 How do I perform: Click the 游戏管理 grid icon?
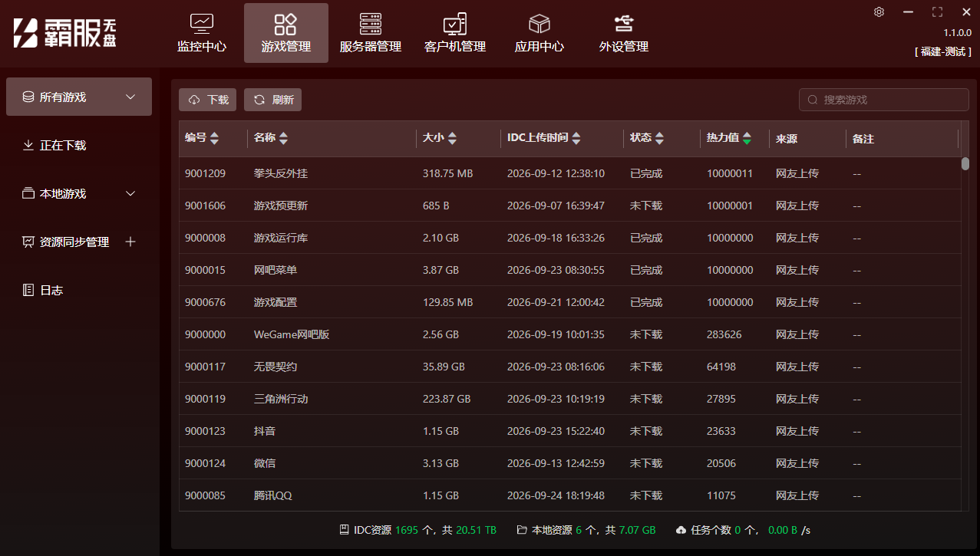click(x=285, y=24)
